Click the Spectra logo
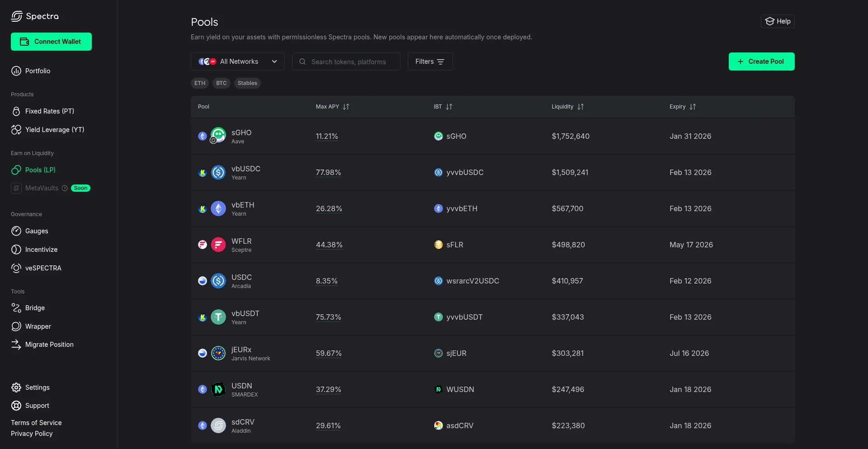This screenshot has width=868, height=449. pos(34,16)
